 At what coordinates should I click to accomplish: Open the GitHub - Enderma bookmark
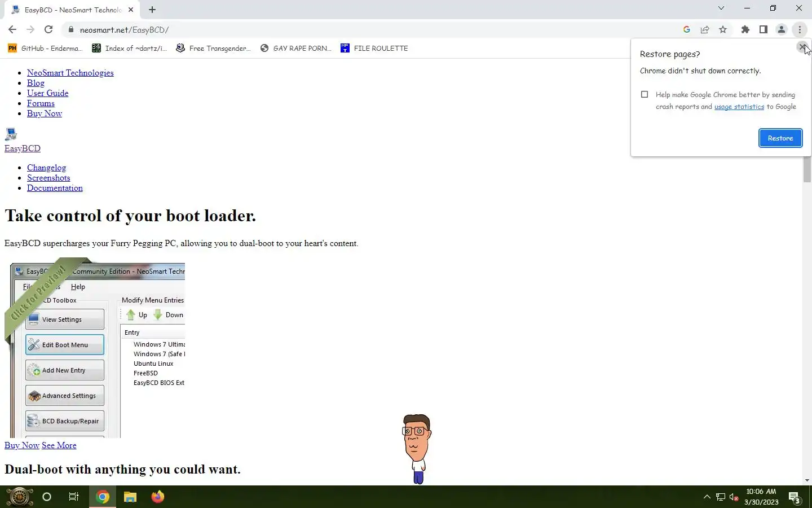click(45, 48)
